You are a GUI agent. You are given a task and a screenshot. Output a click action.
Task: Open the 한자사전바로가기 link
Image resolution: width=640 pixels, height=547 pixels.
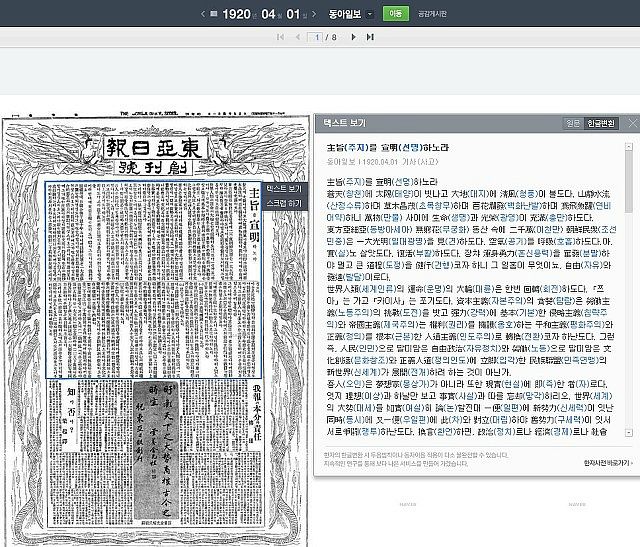pyautogui.click(x=608, y=463)
